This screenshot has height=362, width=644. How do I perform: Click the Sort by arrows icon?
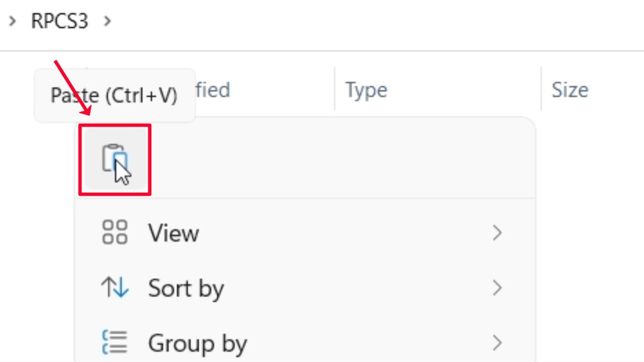click(x=114, y=287)
